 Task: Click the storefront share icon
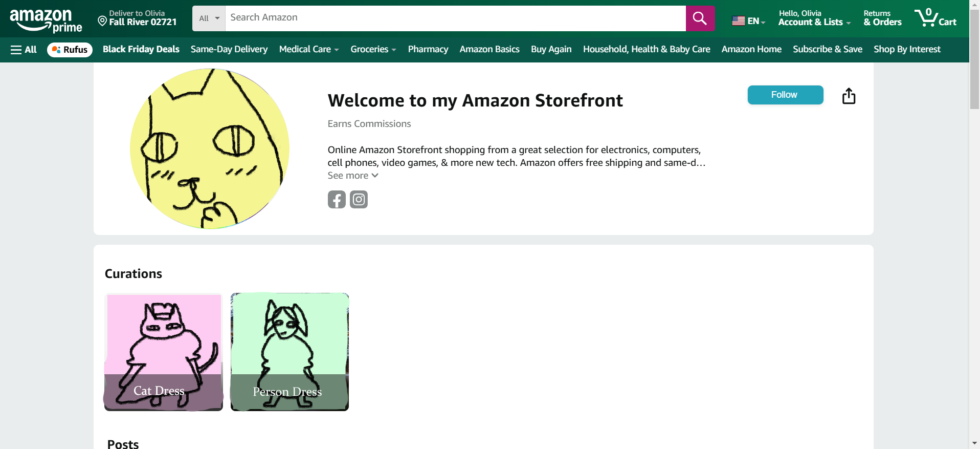coord(849,96)
